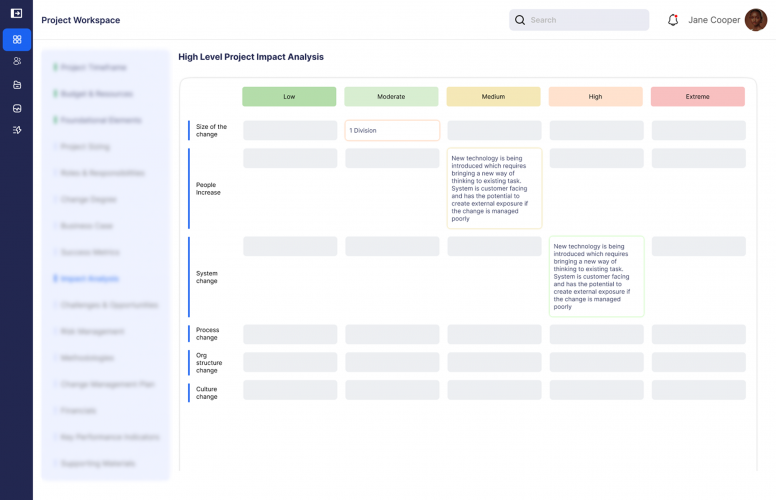Click the People Increase Medium description card
776x500 pixels.
494,188
